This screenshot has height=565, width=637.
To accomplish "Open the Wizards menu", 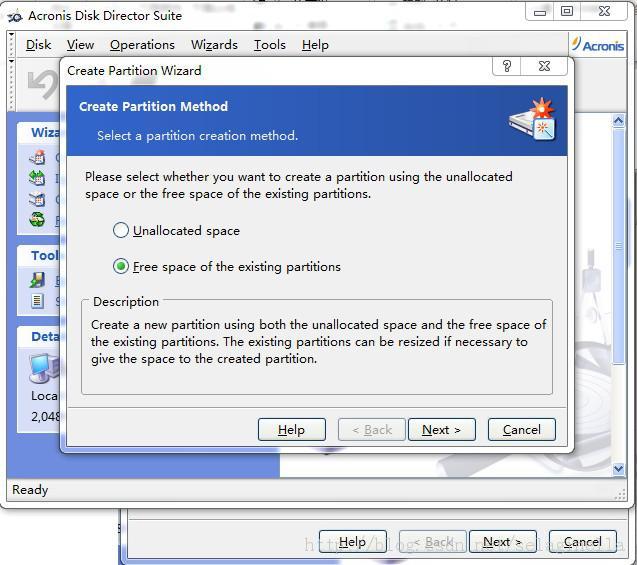I will click(214, 45).
